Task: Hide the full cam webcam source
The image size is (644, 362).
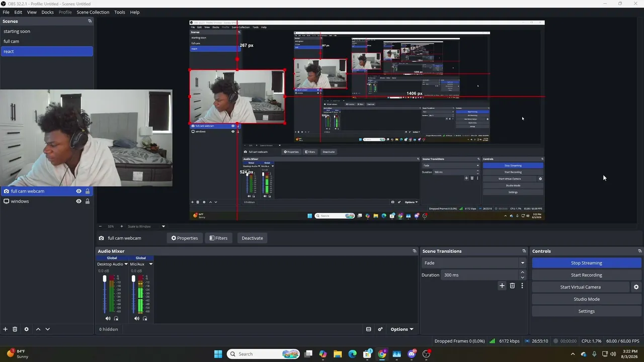Action: point(78,191)
